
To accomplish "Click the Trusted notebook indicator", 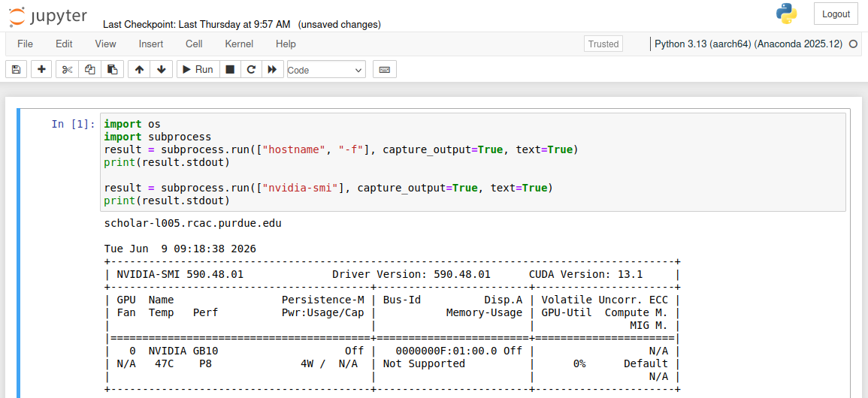I will [x=603, y=44].
